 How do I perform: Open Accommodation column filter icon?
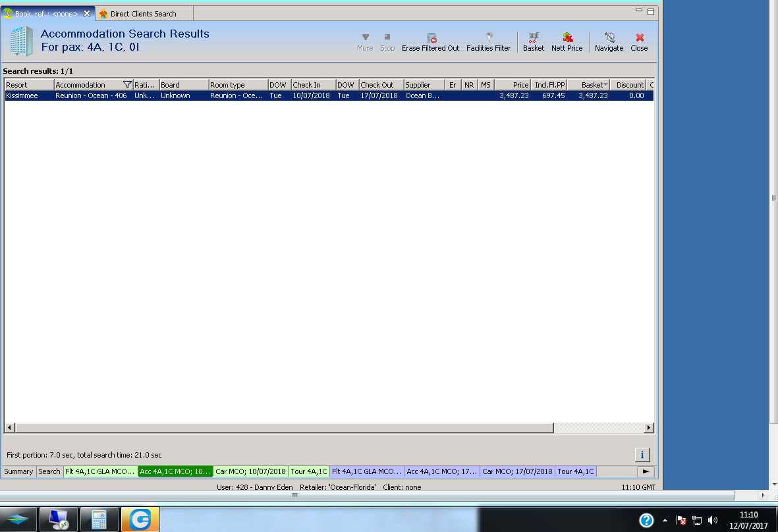(x=127, y=85)
